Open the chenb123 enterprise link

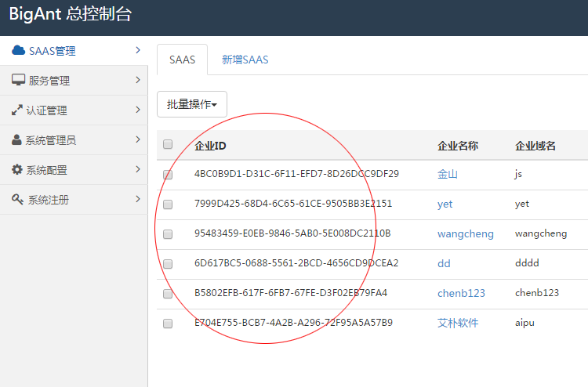[x=461, y=293]
